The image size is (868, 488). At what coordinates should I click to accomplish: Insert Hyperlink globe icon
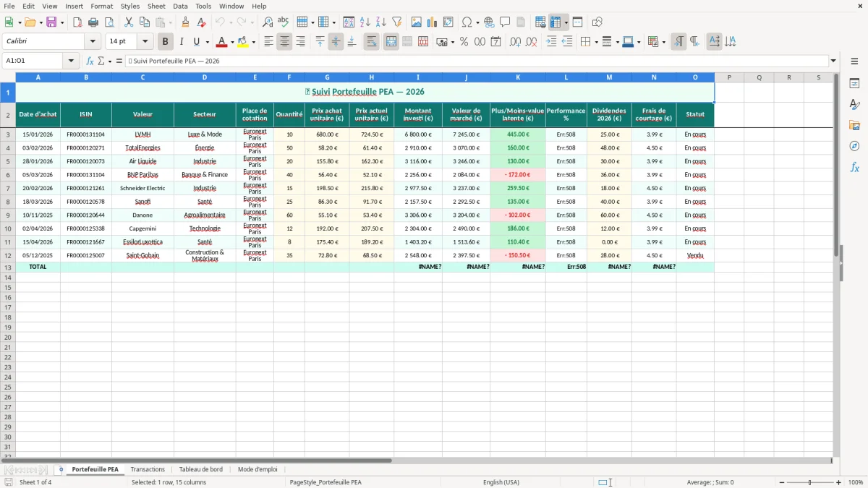click(x=489, y=22)
